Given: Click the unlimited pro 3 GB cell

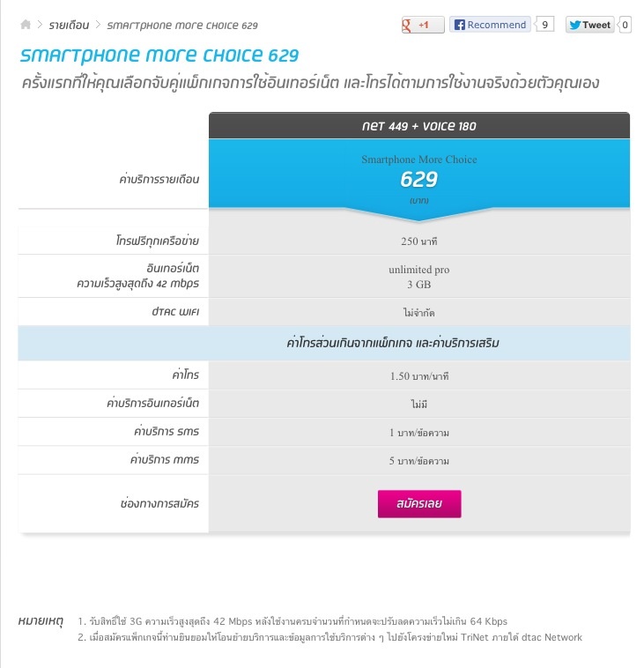Looking at the screenshot, I should (418, 277).
